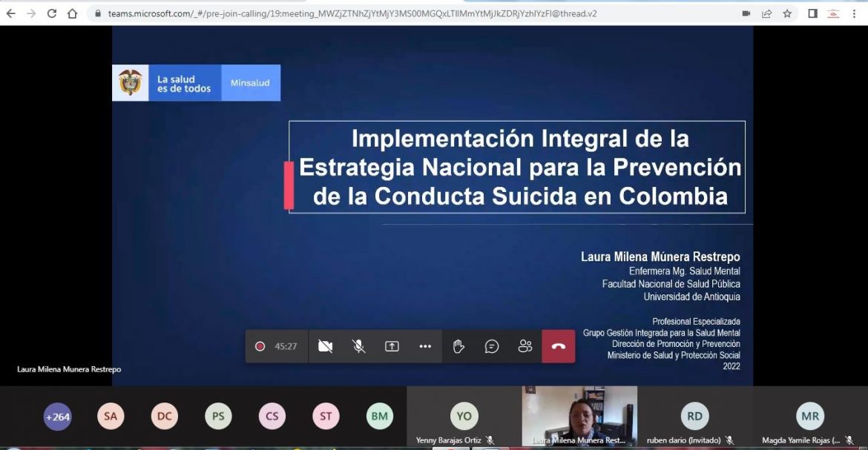Show the participants list

[x=525, y=346]
